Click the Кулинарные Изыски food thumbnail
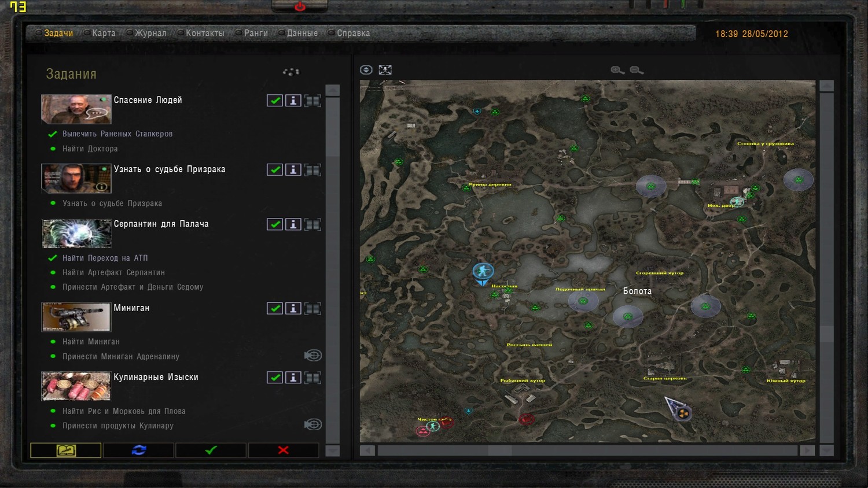The height and width of the screenshot is (488, 868). (76, 386)
